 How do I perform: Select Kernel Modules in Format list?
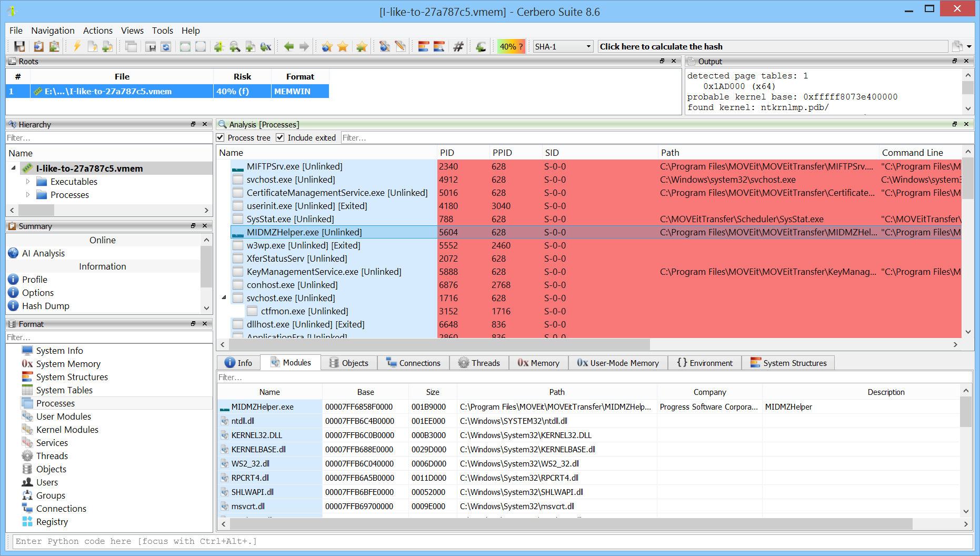(x=67, y=430)
